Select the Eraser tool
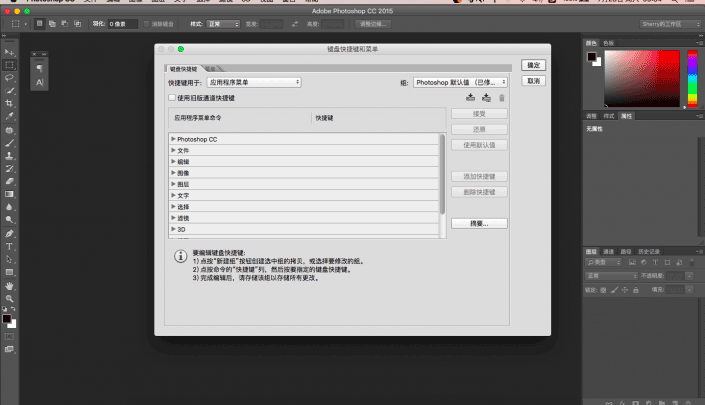This screenshot has height=405, width=705. (9, 181)
